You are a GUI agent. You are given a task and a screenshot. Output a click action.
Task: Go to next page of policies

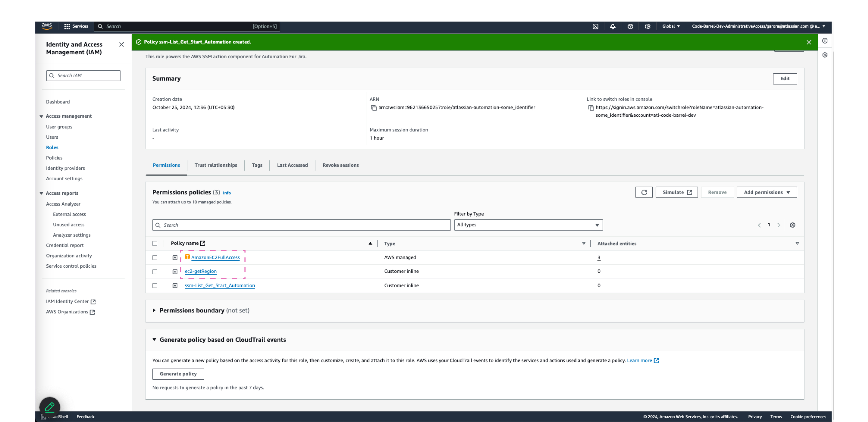click(779, 225)
